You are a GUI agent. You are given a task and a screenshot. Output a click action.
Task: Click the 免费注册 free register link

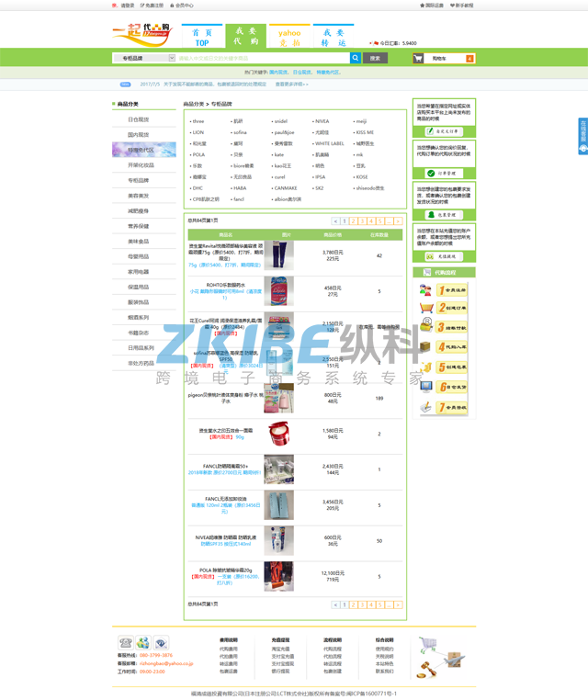click(x=152, y=6)
